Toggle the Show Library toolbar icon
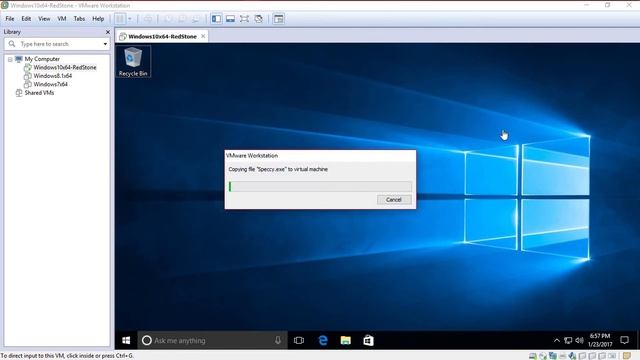The height and width of the screenshot is (360, 640). tap(216, 19)
